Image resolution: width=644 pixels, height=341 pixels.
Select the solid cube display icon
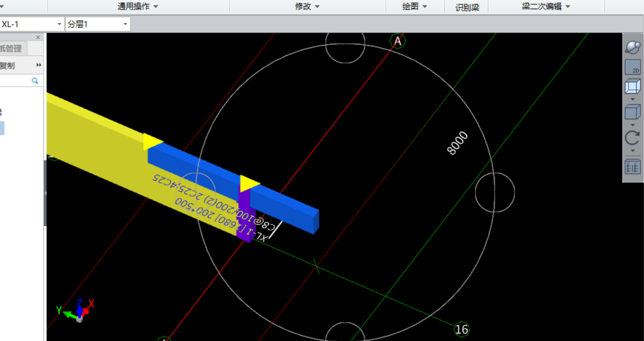point(633,112)
